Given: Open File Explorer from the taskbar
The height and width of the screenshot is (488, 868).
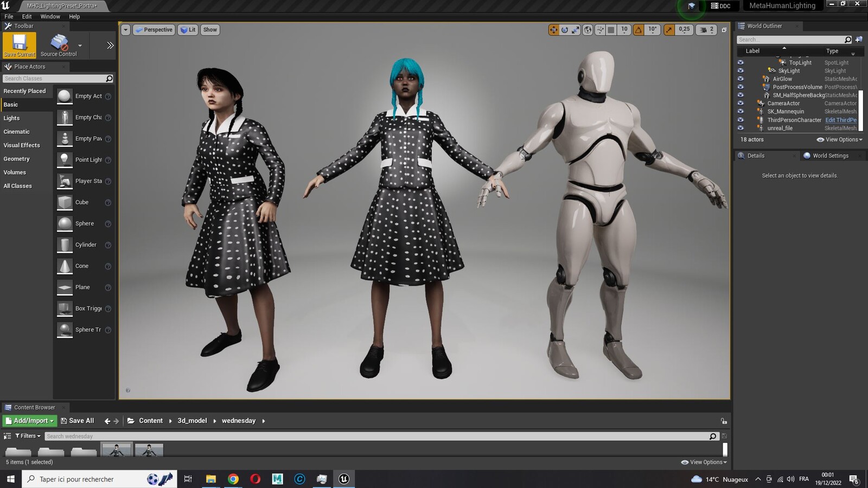Looking at the screenshot, I should pyautogui.click(x=211, y=479).
